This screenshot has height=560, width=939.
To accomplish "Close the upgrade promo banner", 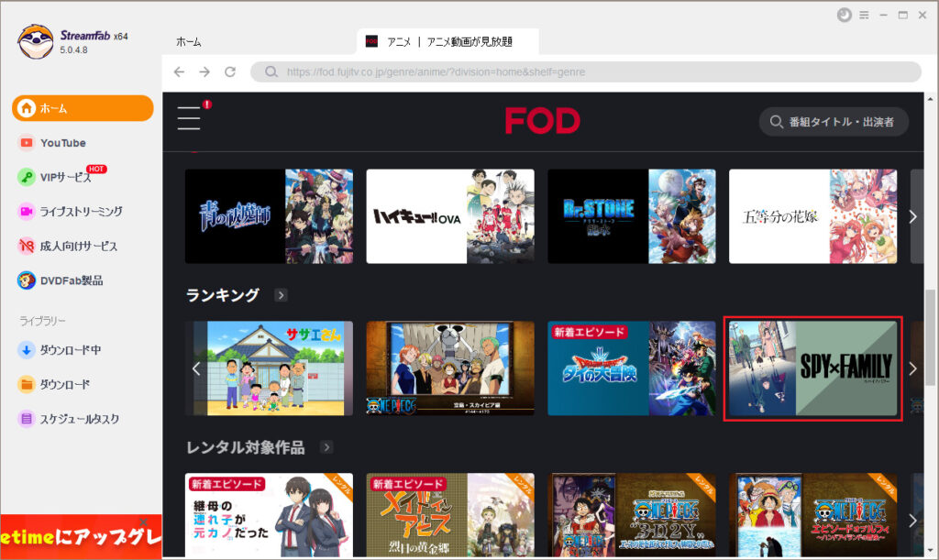I will point(144,522).
